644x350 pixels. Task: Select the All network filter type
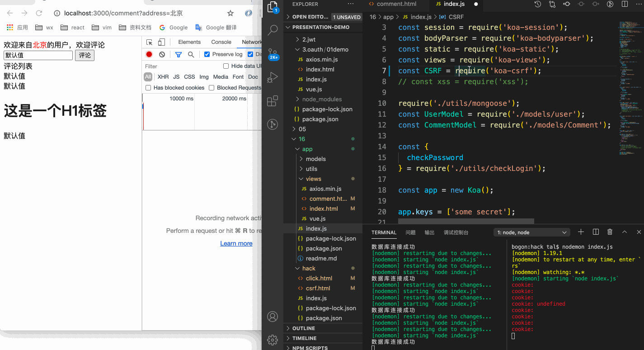point(148,77)
